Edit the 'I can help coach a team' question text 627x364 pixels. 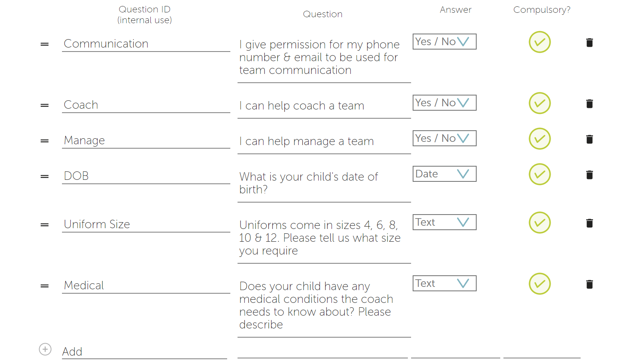point(324,106)
